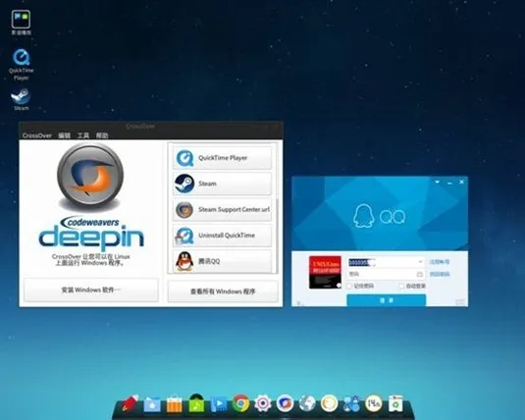Click the multi-account icon at QQ bottom-left
Viewport: 525px width, 420px height.
coord(299,303)
